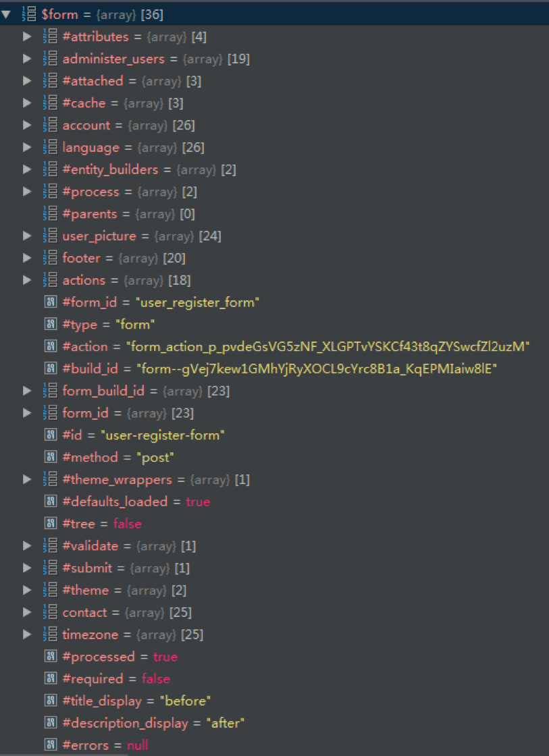
Task: Select the #type variable entry
Action: (x=80, y=324)
